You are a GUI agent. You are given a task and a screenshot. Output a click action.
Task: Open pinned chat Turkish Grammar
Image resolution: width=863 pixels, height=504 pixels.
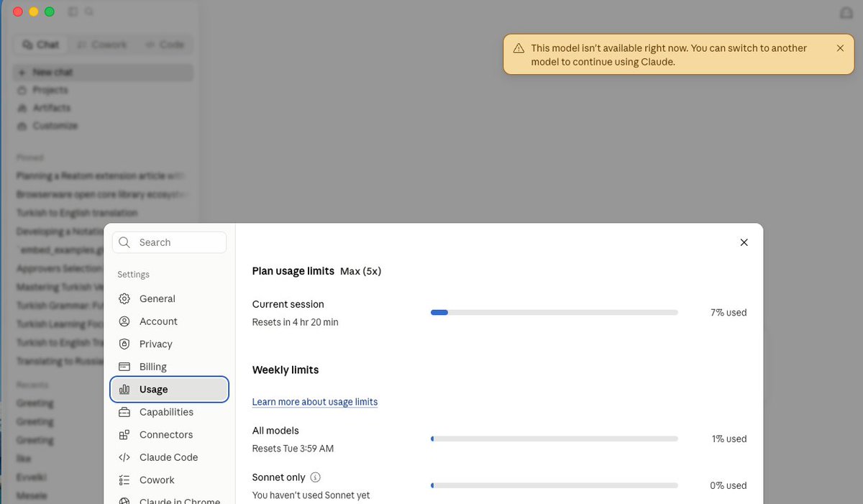(x=61, y=306)
